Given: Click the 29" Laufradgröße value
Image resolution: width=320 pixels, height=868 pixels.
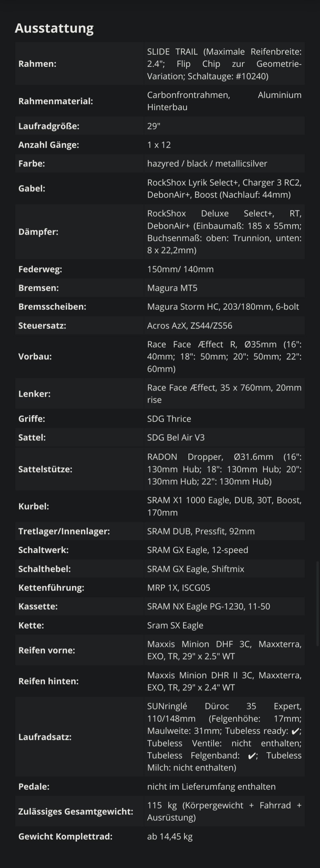Looking at the screenshot, I should [154, 126].
